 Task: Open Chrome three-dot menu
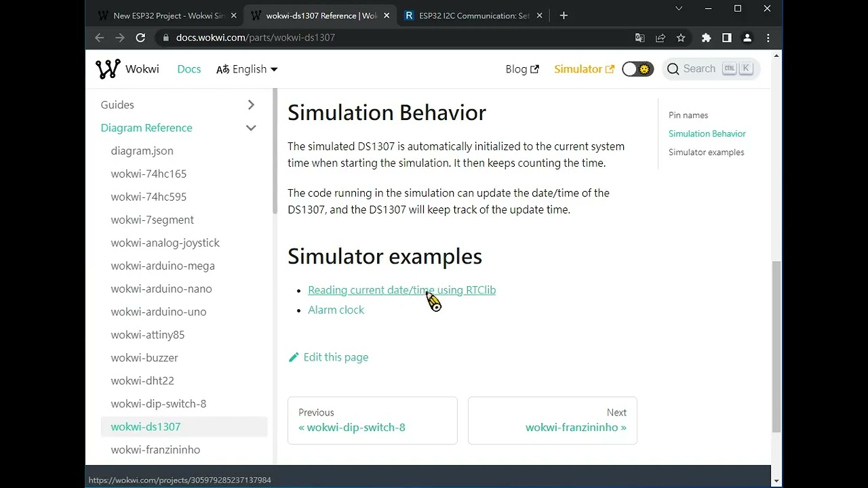[x=768, y=38]
